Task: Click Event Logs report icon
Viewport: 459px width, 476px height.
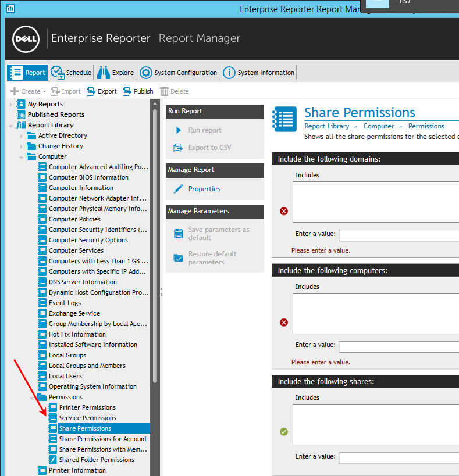Action: point(42,303)
